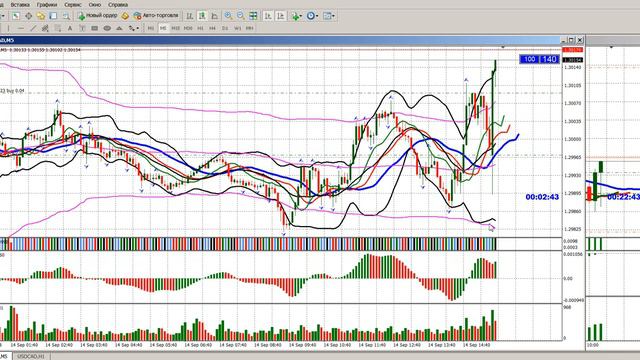The height and width of the screenshot is (360, 640).
Task: Open the Справка menu
Action: coord(118,5)
